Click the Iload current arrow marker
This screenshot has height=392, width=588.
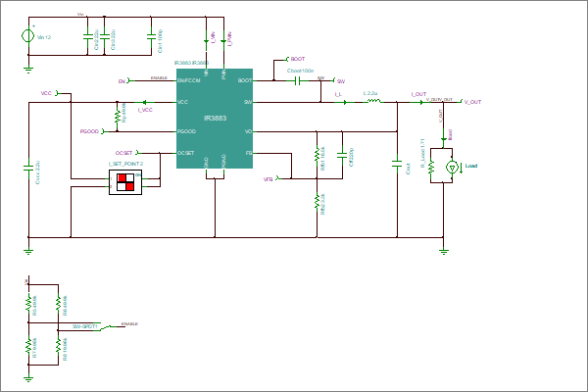443,139
